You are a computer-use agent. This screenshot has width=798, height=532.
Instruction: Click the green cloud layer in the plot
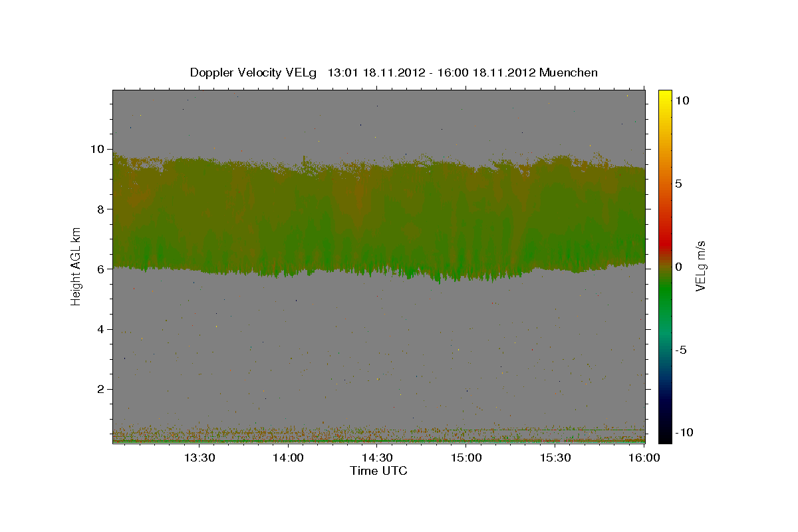click(378, 219)
